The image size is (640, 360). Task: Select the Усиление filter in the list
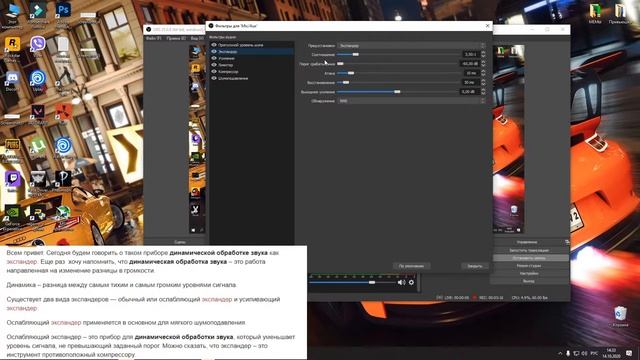pyautogui.click(x=226, y=58)
